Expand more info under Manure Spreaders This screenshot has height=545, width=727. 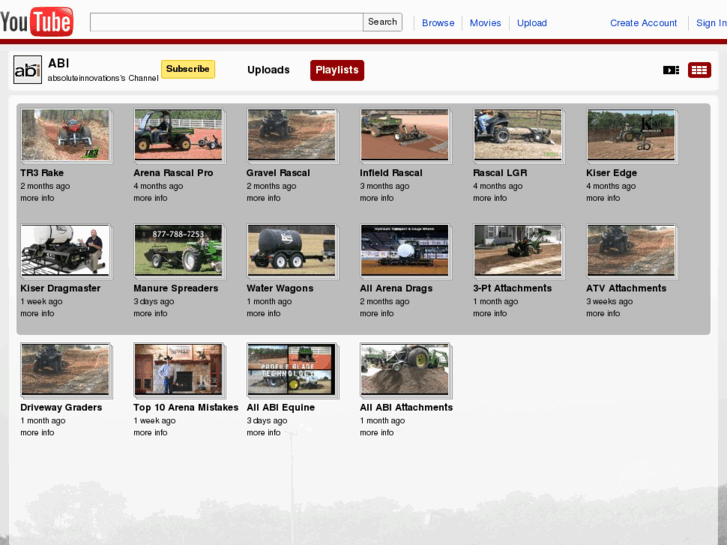pyautogui.click(x=150, y=314)
